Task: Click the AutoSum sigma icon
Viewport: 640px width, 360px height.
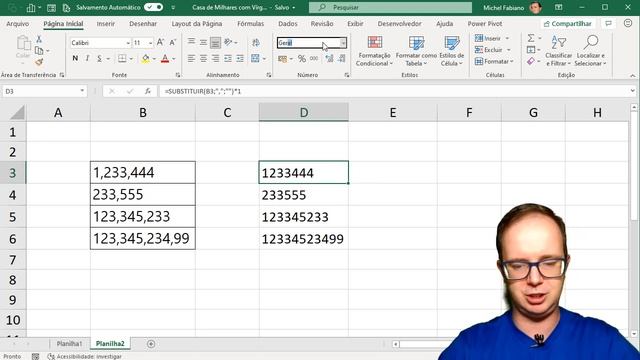Action: [531, 38]
